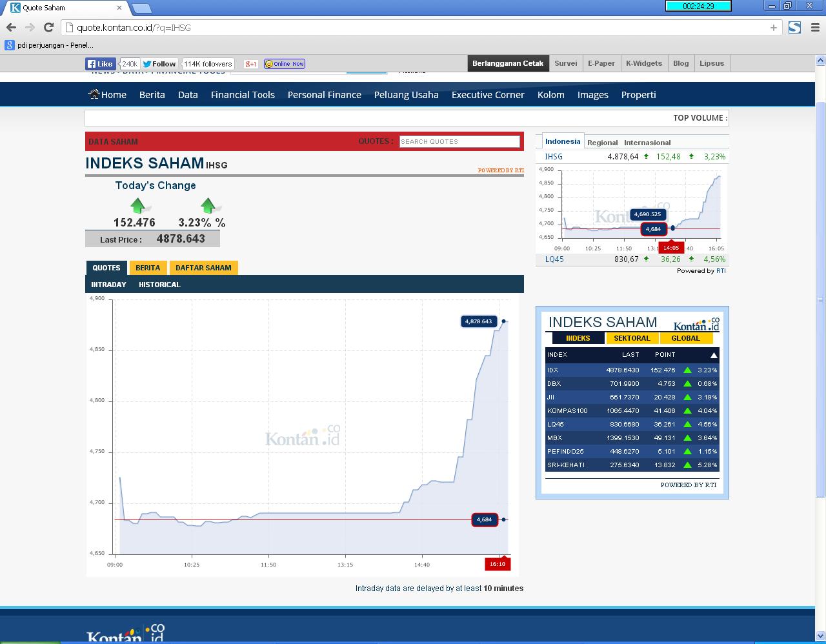Click the Home icon in the navigation bar
The height and width of the screenshot is (644, 826).
pos(94,94)
